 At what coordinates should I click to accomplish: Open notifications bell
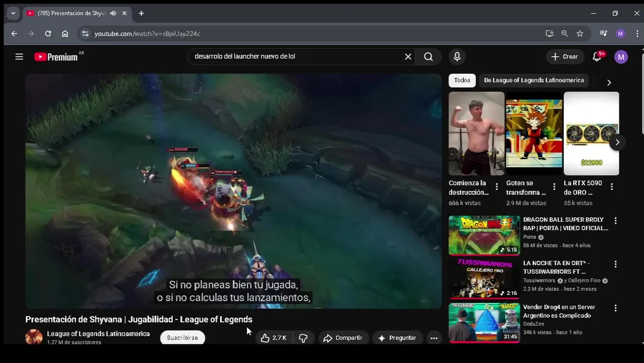[x=597, y=56]
